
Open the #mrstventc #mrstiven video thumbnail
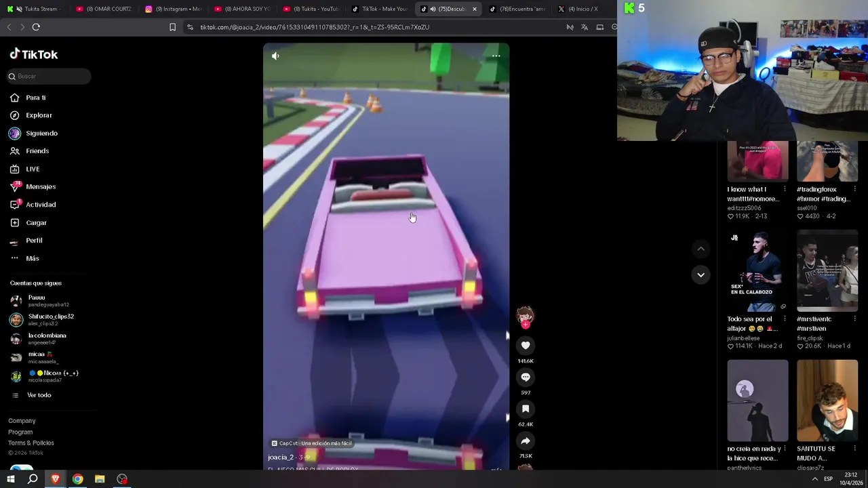[x=827, y=270]
